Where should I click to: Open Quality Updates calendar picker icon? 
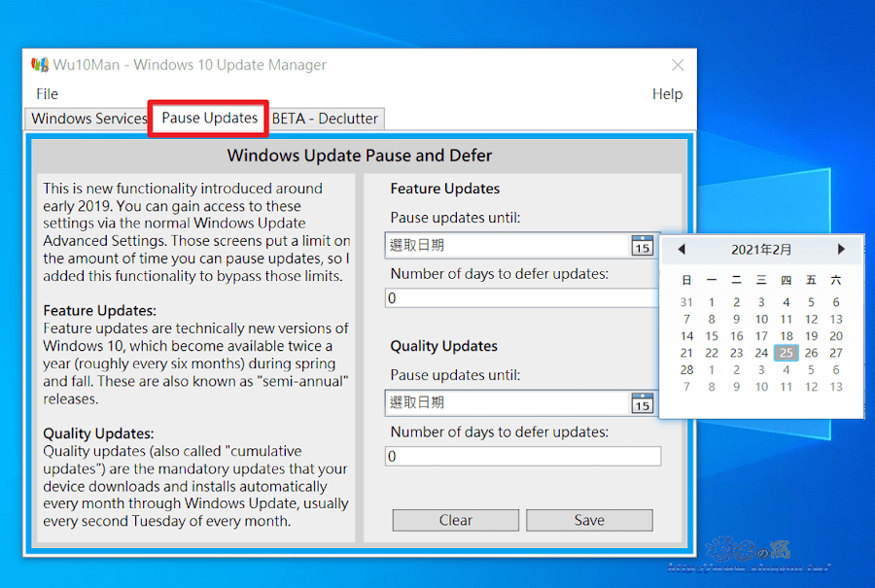click(643, 402)
